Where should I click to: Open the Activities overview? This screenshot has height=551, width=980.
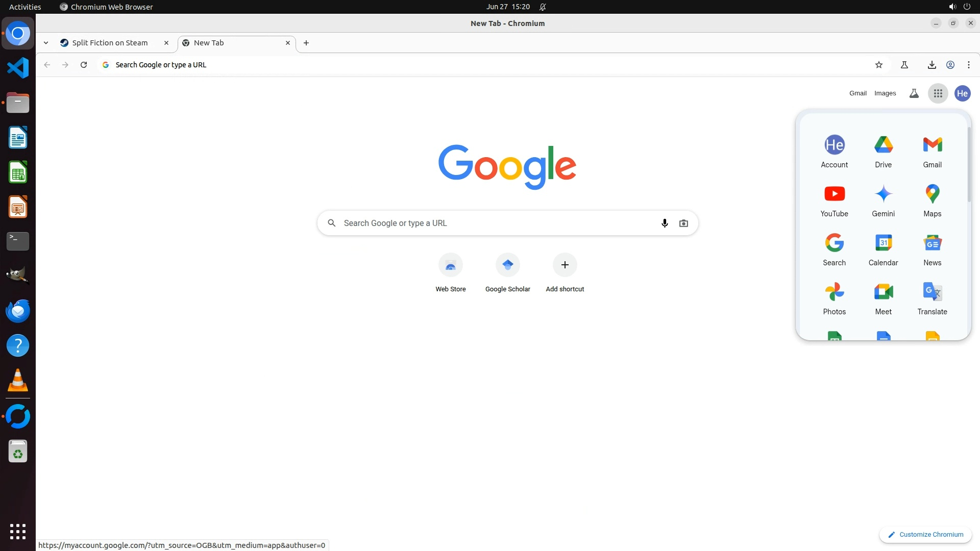pyautogui.click(x=25, y=7)
